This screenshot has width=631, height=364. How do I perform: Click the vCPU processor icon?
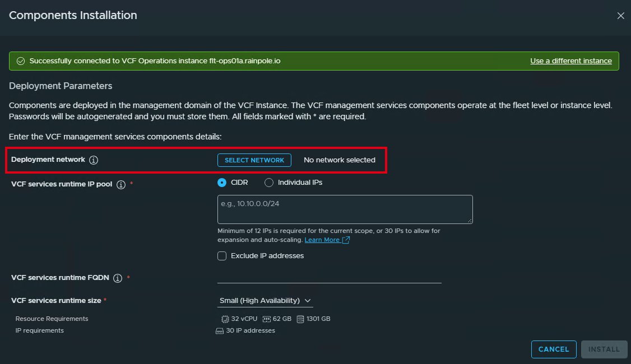coord(225,319)
